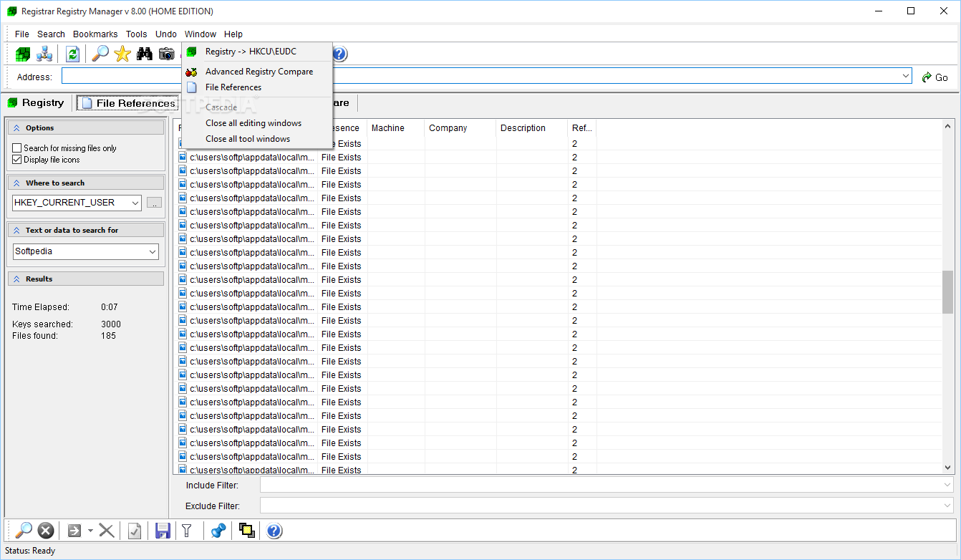Open the Search menu
The width and height of the screenshot is (961, 560).
coord(52,34)
